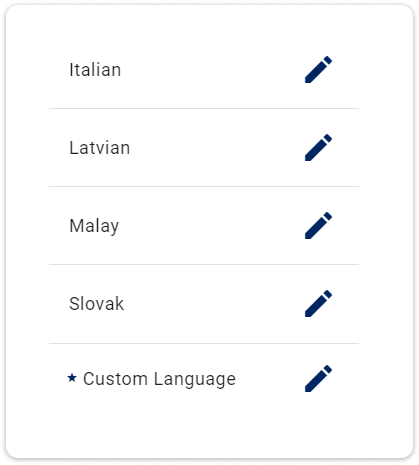The image size is (419, 465).
Task: Click the edit pencil beside Malay
Action: (318, 226)
